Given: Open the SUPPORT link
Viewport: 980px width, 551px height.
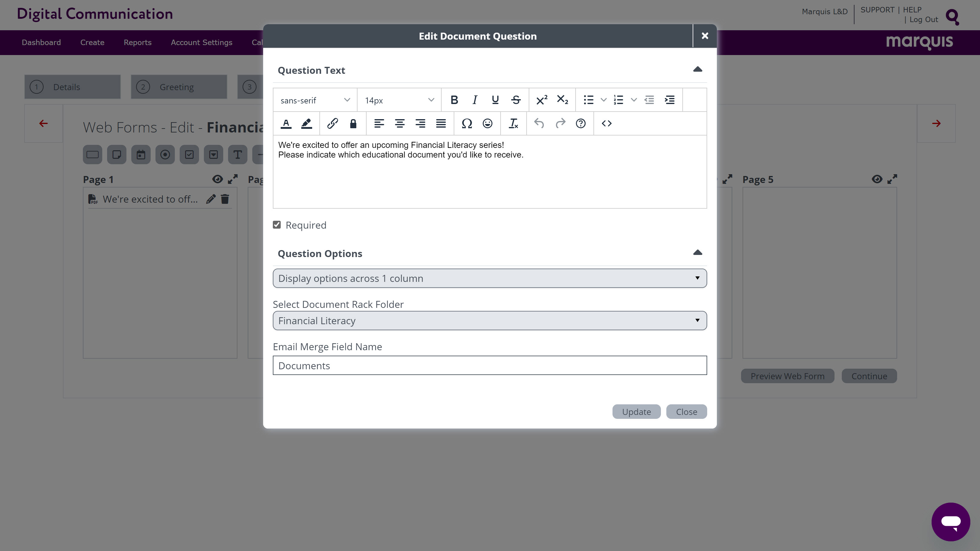Looking at the screenshot, I should click(877, 10).
